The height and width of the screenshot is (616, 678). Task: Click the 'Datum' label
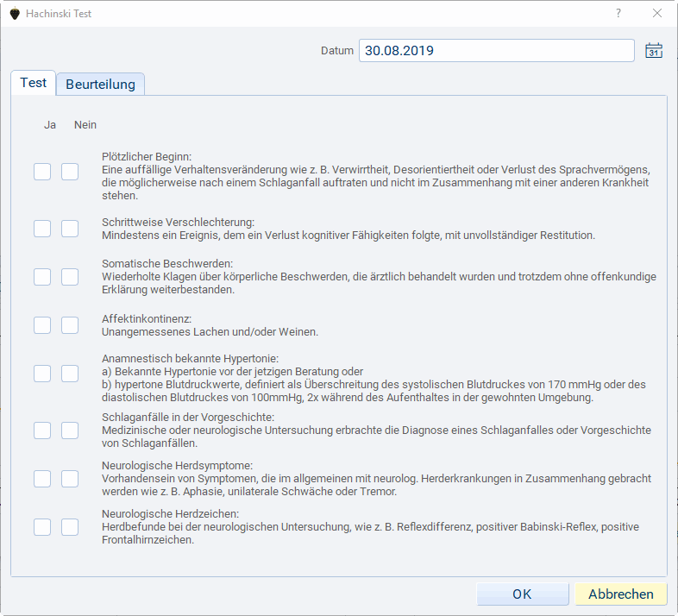(x=336, y=51)
